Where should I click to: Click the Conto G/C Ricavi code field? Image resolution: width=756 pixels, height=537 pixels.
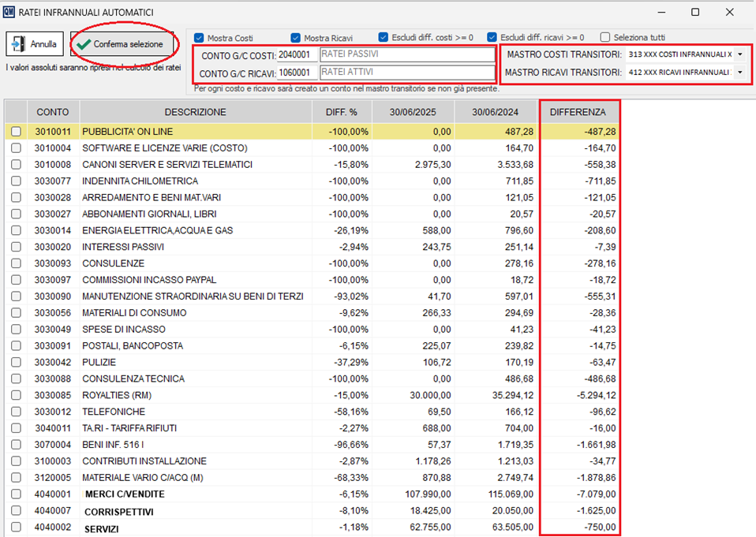point(297,73)
